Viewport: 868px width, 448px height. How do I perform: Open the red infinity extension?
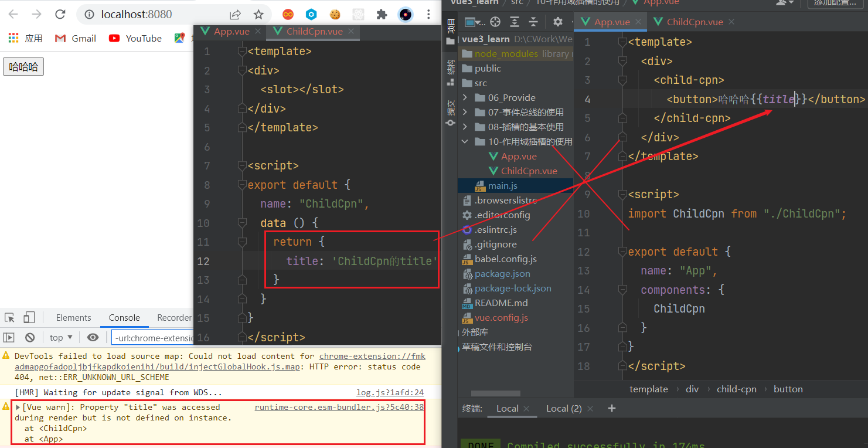[x=288, y=15]
